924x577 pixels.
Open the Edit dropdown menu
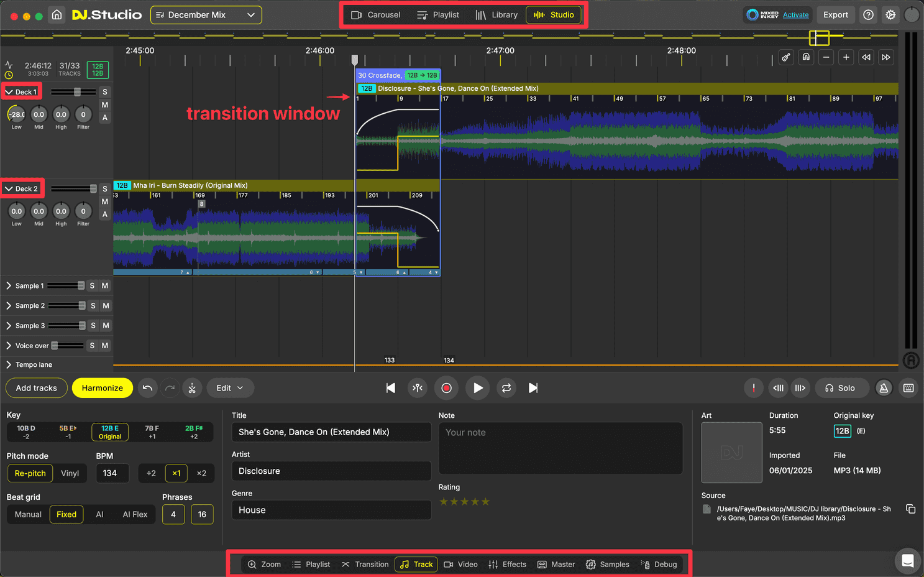(x=230, y=388)
